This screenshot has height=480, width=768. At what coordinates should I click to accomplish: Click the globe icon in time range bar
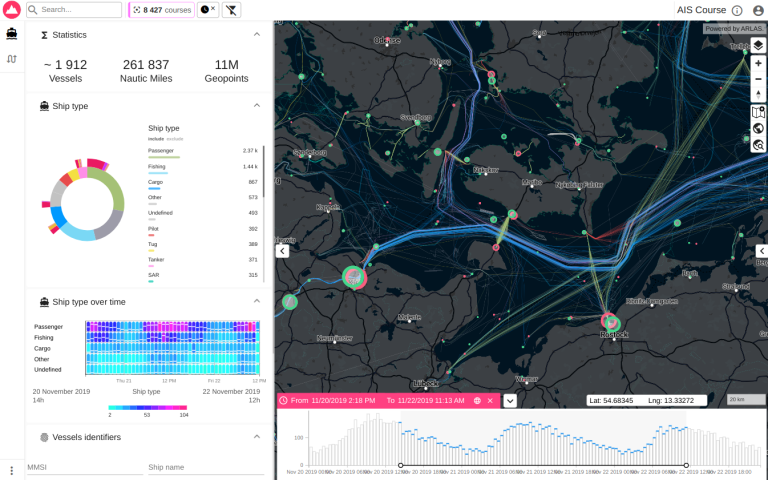click(477, 401)
